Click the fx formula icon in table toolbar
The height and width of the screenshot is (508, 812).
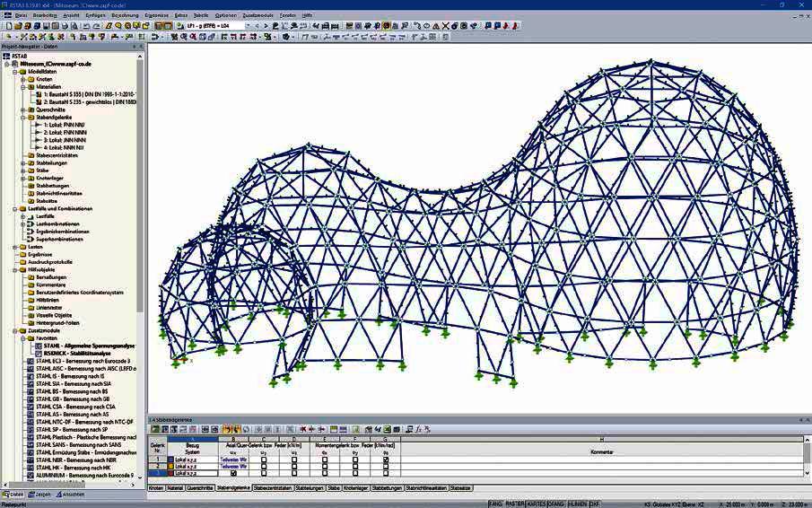click(x=418, y=429)
